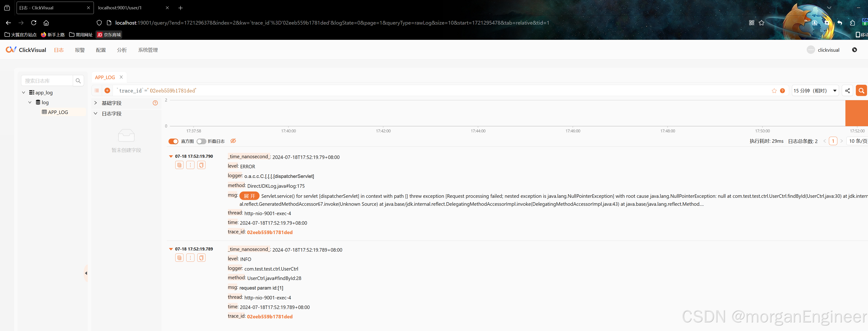Go back with the browser back arrow
The height and width of the screenshot is (331, 868).
8,23
